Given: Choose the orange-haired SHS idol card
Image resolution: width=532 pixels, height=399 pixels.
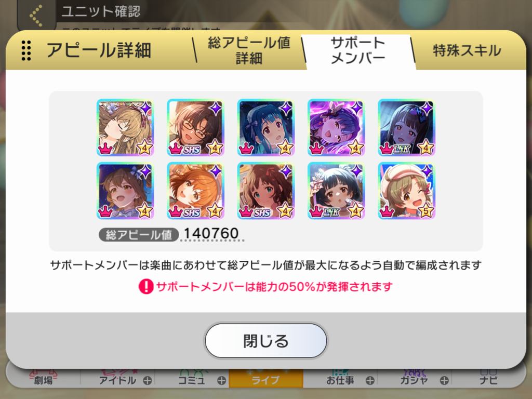Looking at the screenshot, I should click(x=195, y=190).
